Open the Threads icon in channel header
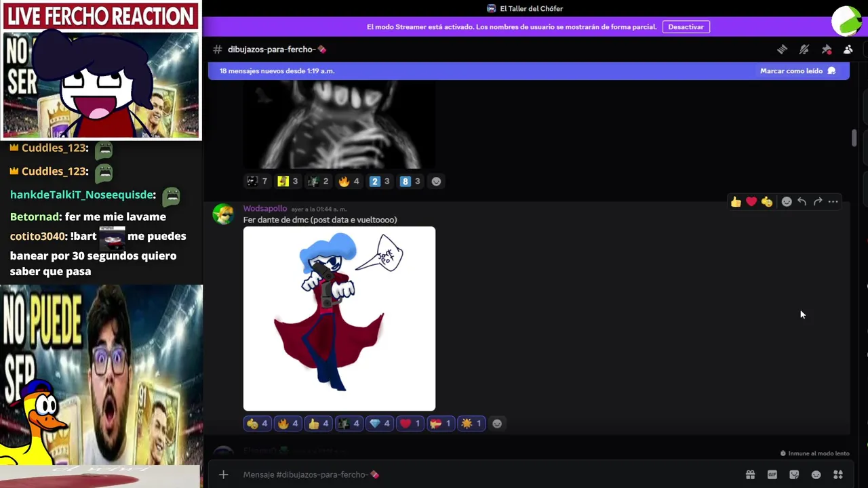The width and height of the screenshot is (868, 488). [782, 49]
